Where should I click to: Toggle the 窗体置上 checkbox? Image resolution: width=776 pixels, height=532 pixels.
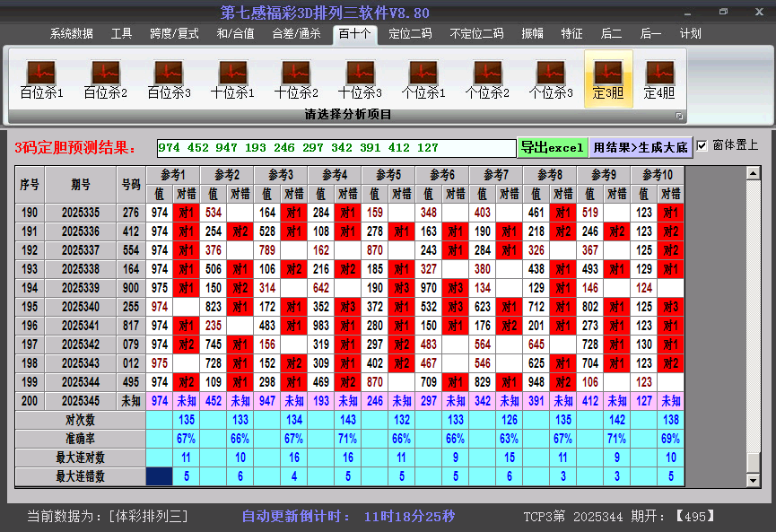702,145
